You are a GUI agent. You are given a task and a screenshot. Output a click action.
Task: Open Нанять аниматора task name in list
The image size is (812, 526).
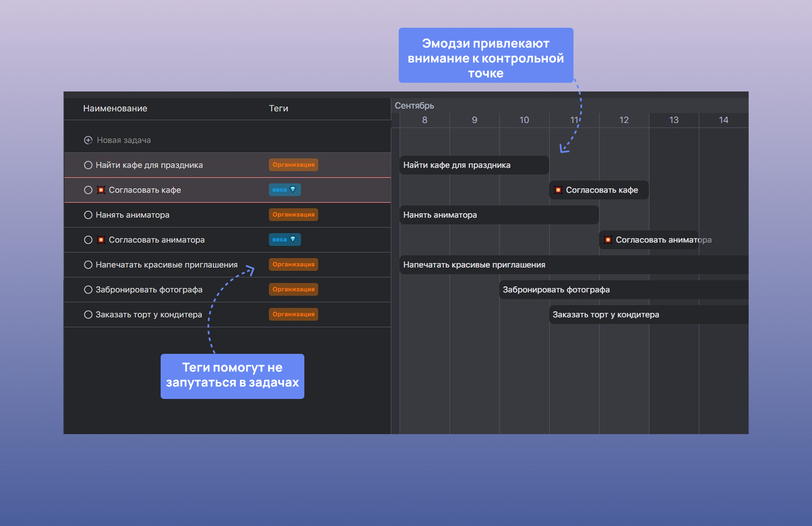point(133,215)
